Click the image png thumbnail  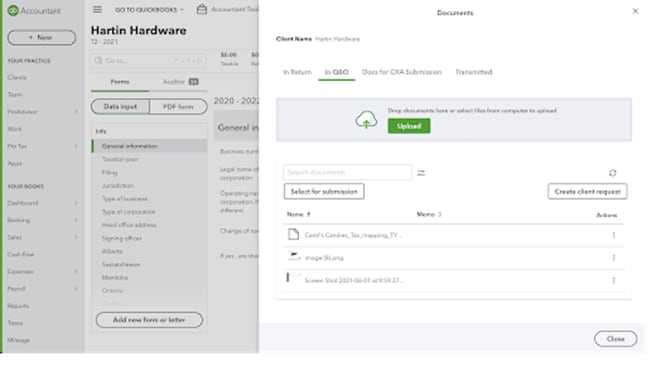pos(294,257)
